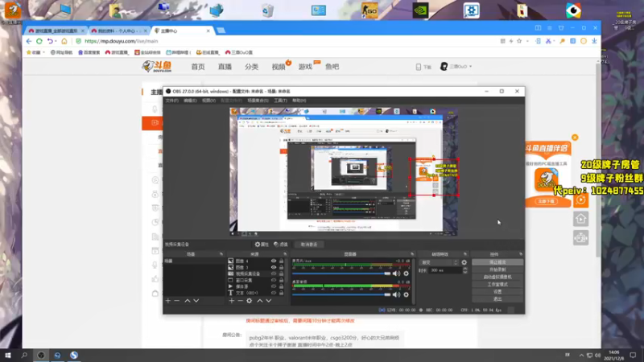This screenshot has height=362, width=644.
Task: Click the gray house floating sidebar icon
Action: [580, 219]
